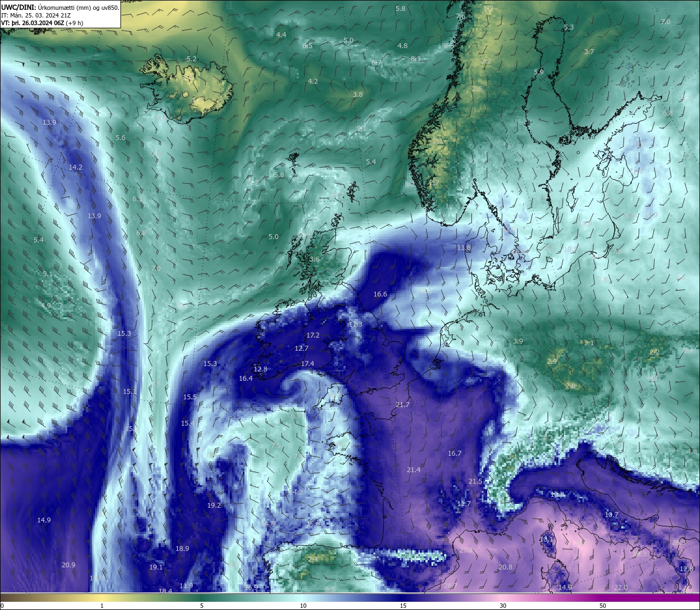This screenshot has height=610, width=700.
Task: Click the 15.1 value label
Action: (130, 391)
